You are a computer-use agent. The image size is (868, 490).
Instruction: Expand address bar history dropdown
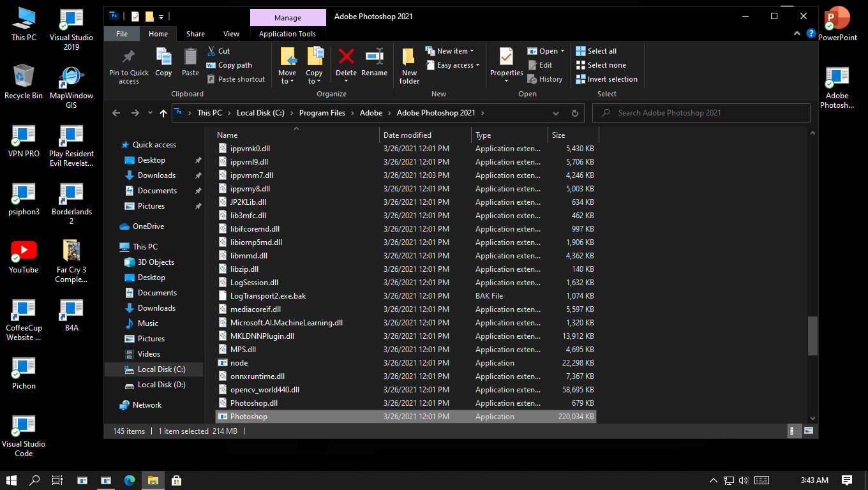coord(556,113)
